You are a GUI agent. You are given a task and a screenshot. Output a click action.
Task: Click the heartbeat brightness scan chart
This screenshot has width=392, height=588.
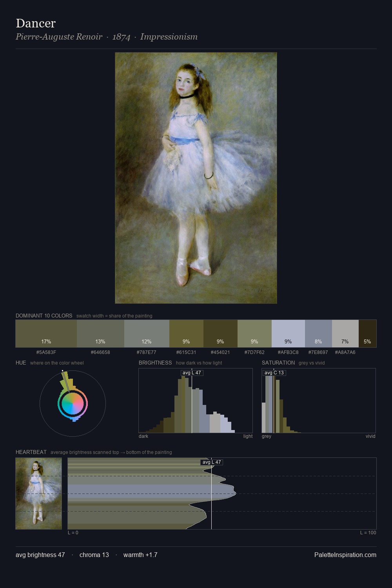[222, 494]
